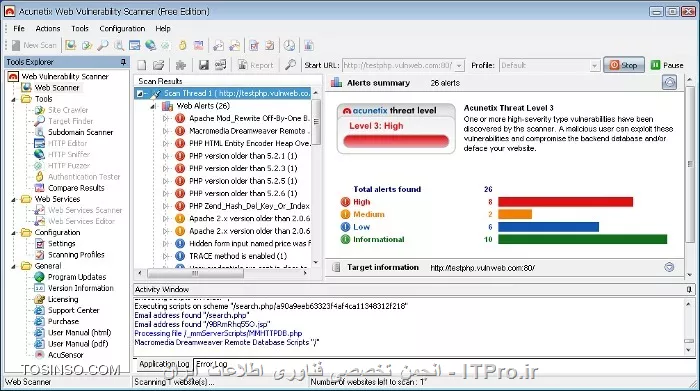Click the New Scan toolbar button
Image resolution: width=700 pixels, height=391 pixels.
(x=34, y=45)
